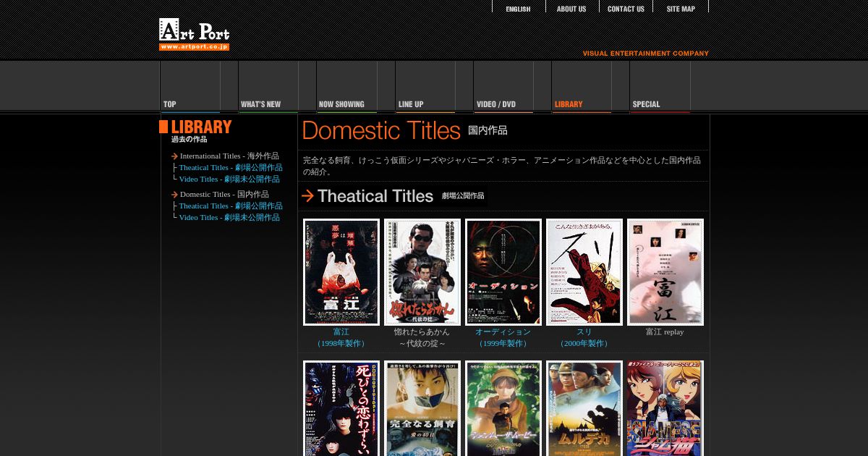This screenshot has width=868, height=456.
Task: Open the 惚れたらあかん poster thumbnail
Action: (422, 272)
